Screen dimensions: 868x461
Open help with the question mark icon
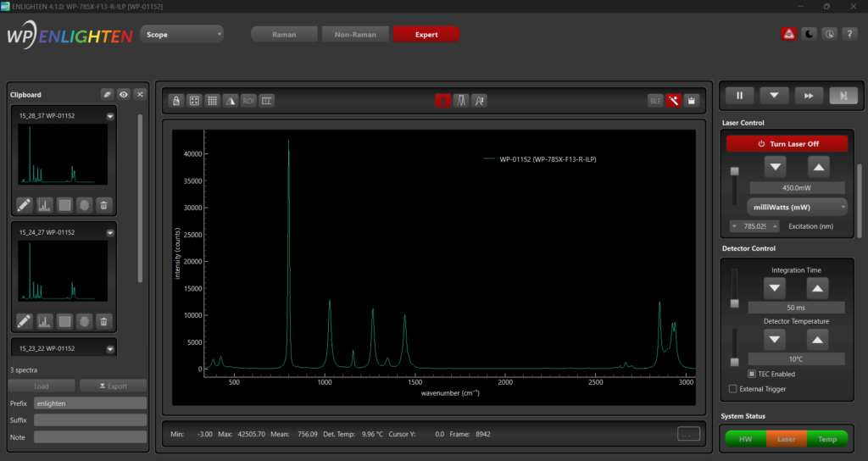tap(849, 34)
